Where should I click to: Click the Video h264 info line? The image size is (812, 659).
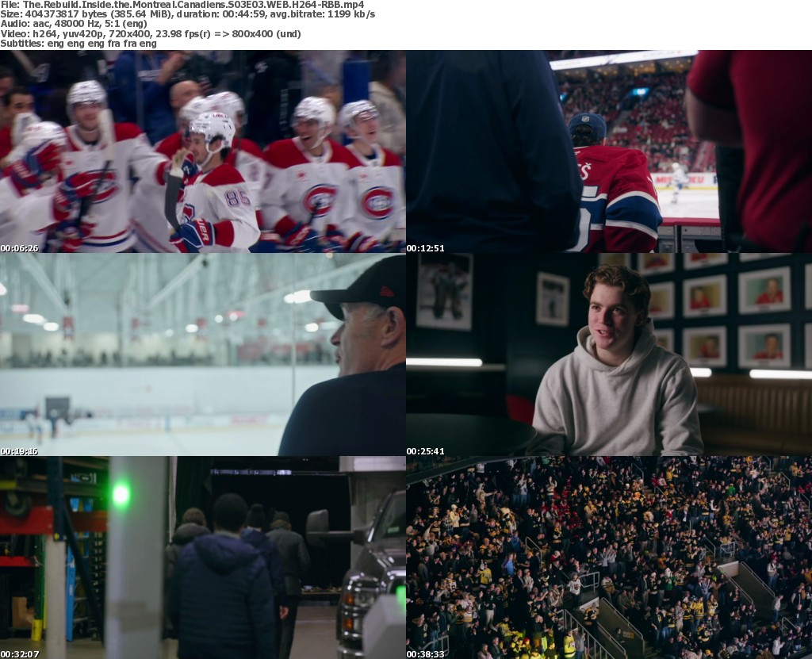150,33
